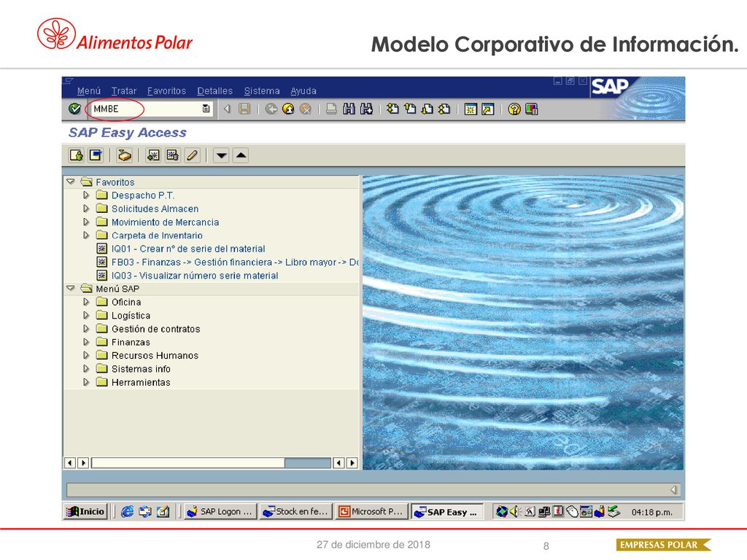Open the Ayuda menu
The image size is (747, 560).
tap(303, 91)
